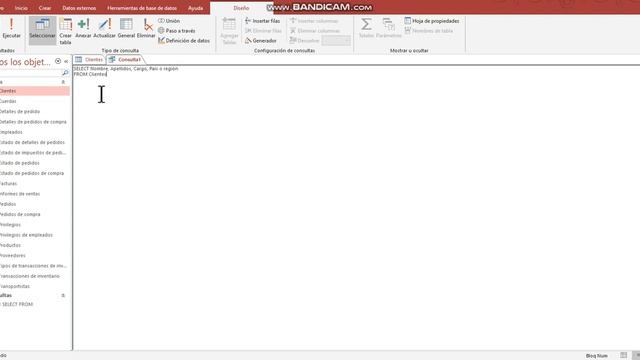
Task: Collapse the Consultas group in navigation
Action: [x=63, y=295]
